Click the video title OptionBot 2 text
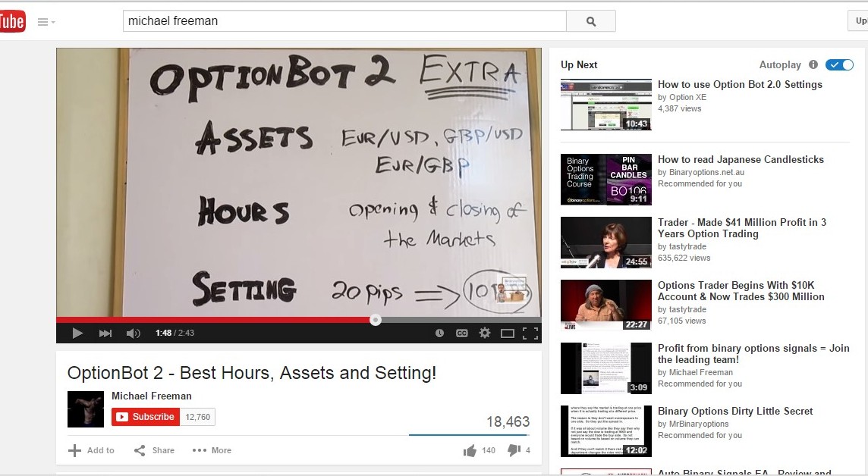The width and height of the screenshot is (868, 476). [252, 373]
